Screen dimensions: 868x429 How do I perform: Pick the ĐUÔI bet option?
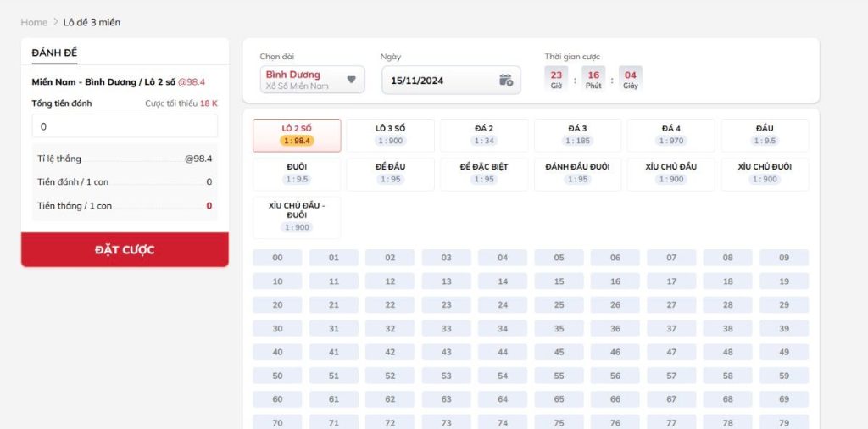(297, 174)
